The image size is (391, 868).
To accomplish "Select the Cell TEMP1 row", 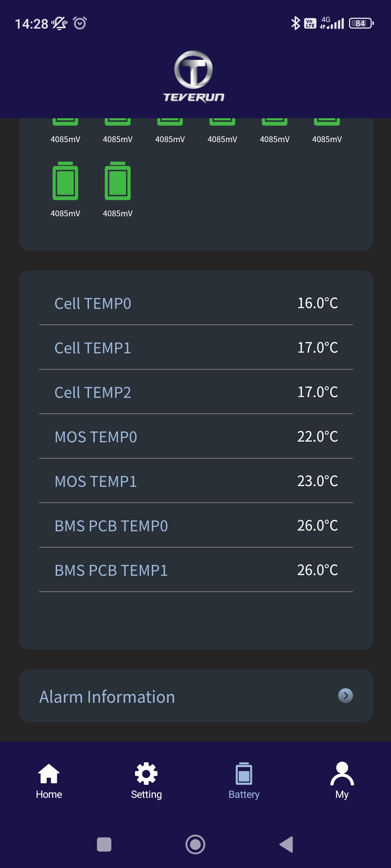I will pyautogui.click(x=196, y=348).
